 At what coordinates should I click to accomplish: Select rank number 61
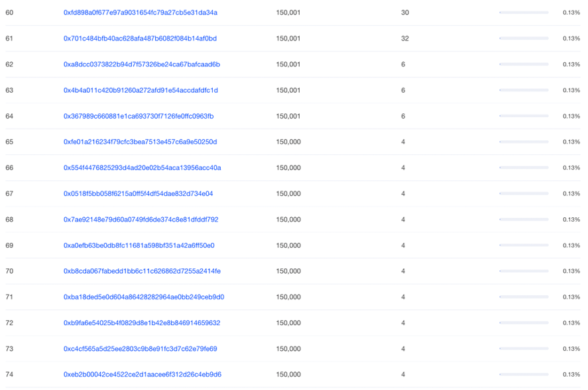pos(9,38)
